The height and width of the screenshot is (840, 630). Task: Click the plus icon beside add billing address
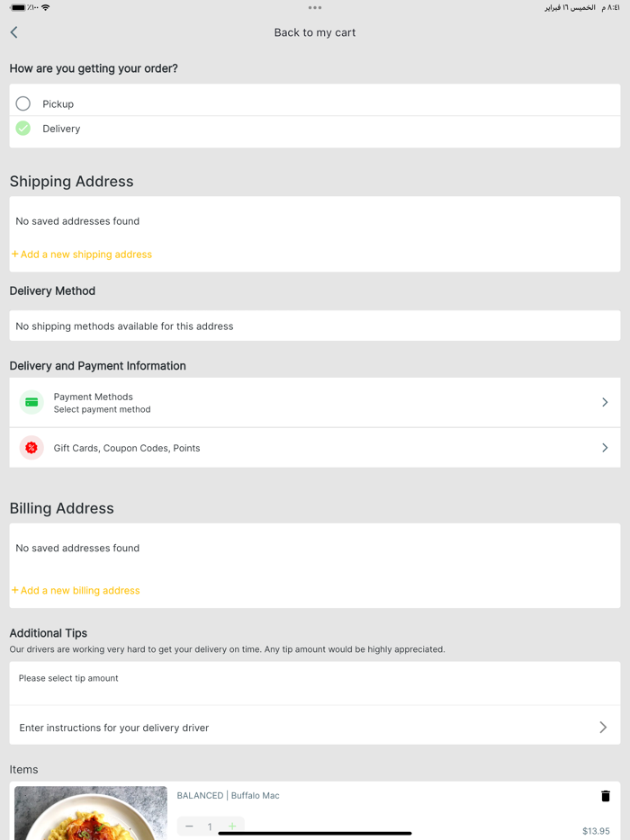pyautogui.click(x=13, y=590)
